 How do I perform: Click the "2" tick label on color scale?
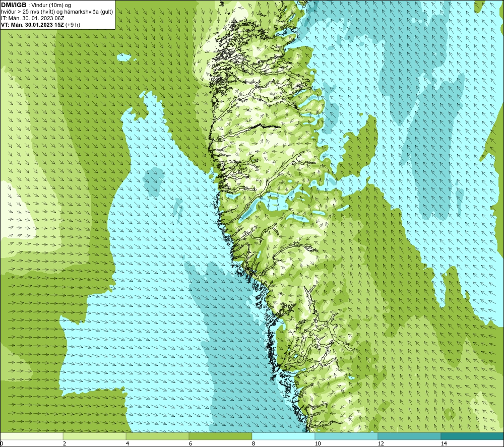click(65, 443)
